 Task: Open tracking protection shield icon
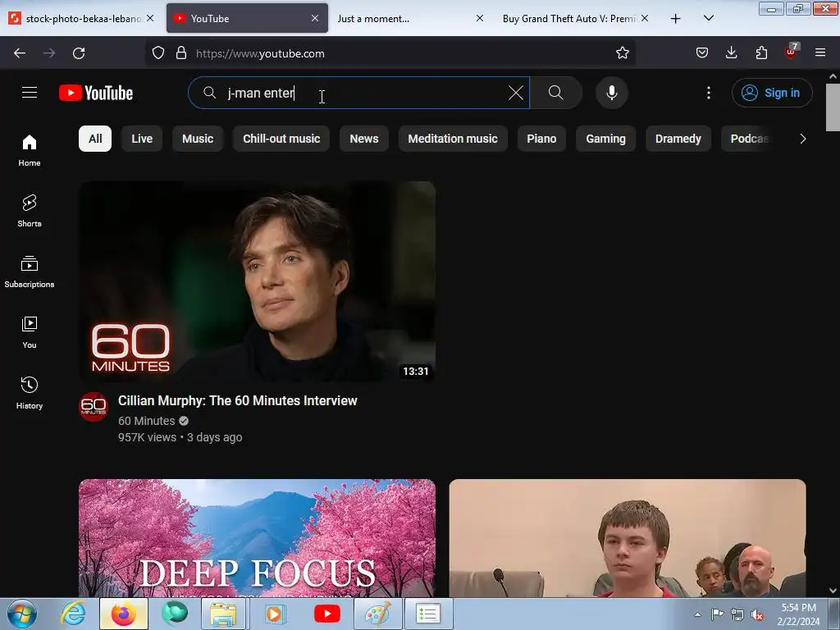pos(158,53)
